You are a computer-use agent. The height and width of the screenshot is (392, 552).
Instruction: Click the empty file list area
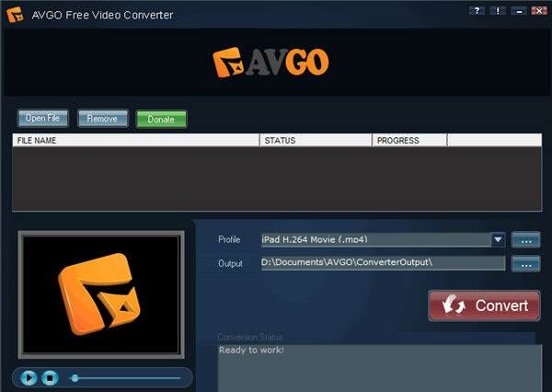tap(277, 179)
